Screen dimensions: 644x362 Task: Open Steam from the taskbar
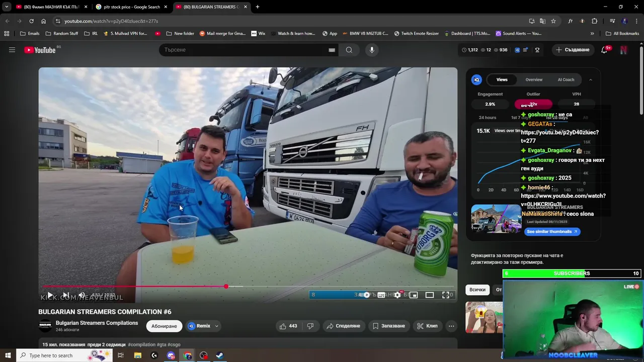click(220, 355)
